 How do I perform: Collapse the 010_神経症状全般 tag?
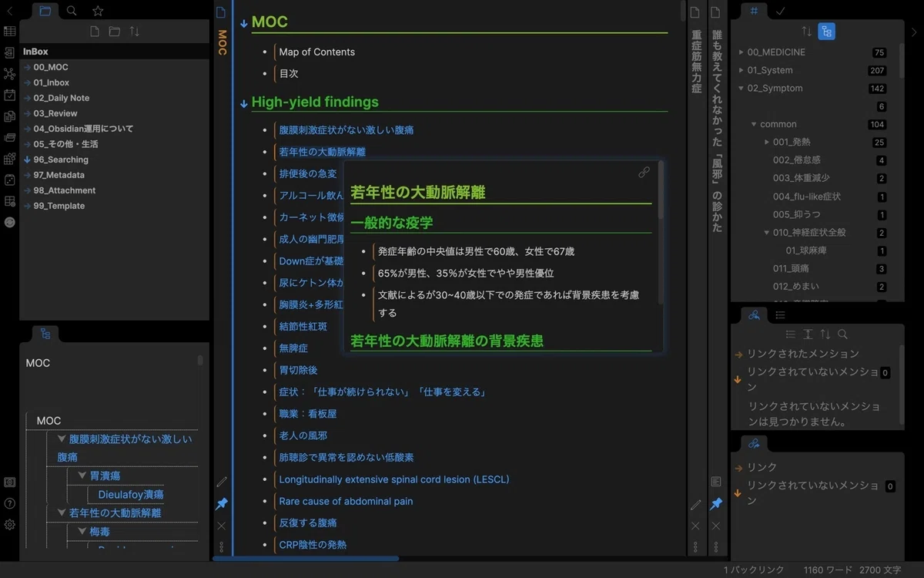point(767,233)
